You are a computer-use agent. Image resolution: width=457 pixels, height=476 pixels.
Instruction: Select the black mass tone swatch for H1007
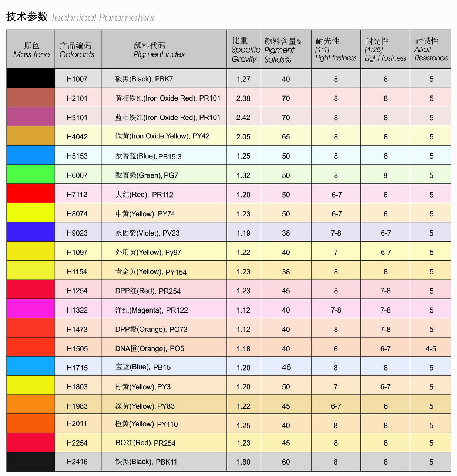click(x=30, y=78)
